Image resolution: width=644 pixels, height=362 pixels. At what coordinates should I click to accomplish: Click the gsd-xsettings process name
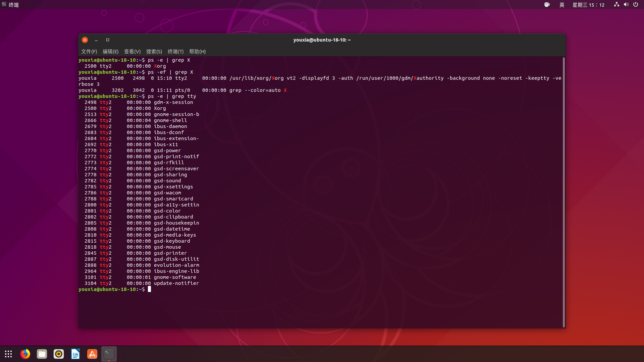tap(173, 187)
